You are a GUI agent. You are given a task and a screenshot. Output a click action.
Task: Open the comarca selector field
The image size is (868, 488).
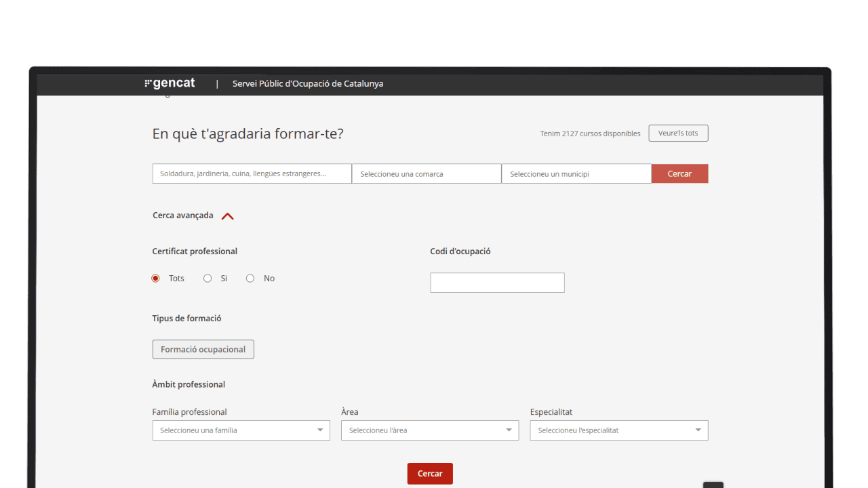coord(426,174)
